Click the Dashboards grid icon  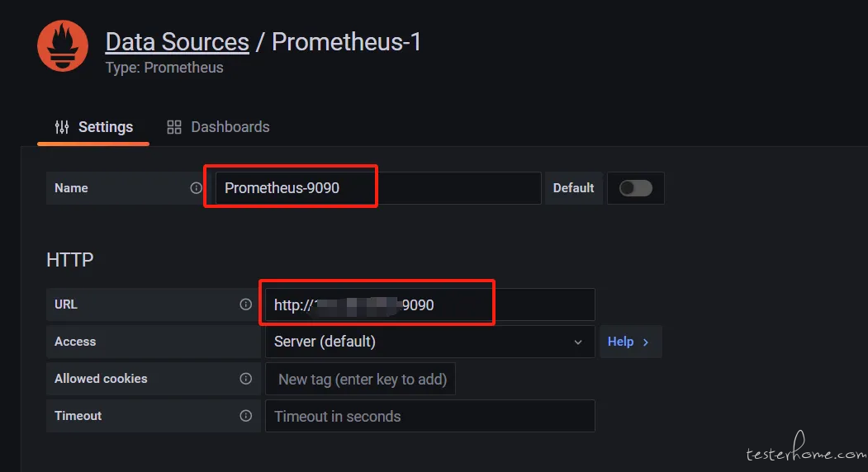[174, 127]
